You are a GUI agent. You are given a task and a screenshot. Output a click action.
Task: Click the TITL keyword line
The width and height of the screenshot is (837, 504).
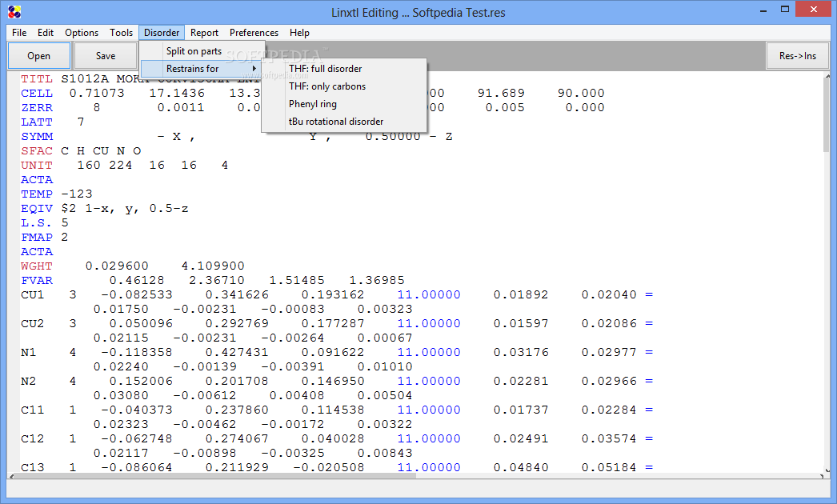tap(37, 79)
